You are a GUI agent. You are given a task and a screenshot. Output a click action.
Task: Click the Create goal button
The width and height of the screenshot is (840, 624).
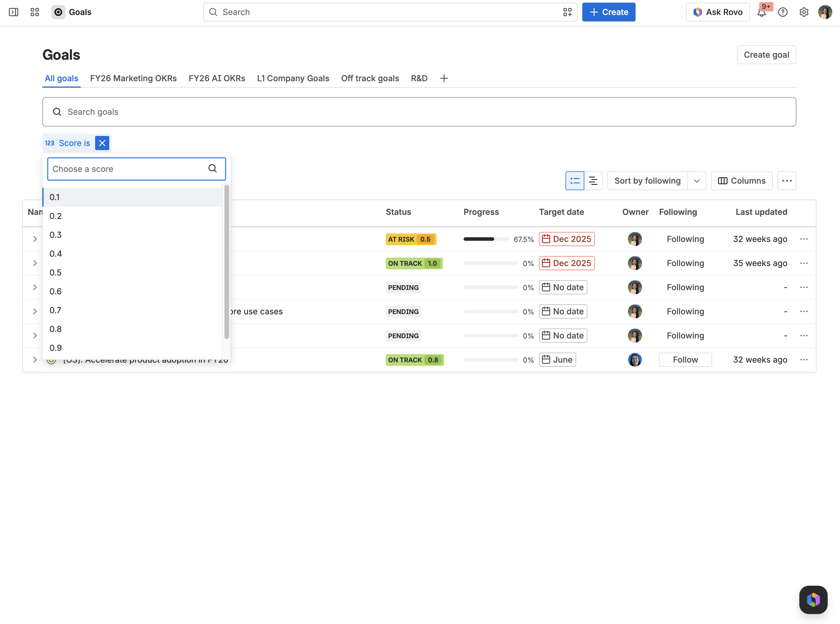point(766,55)
